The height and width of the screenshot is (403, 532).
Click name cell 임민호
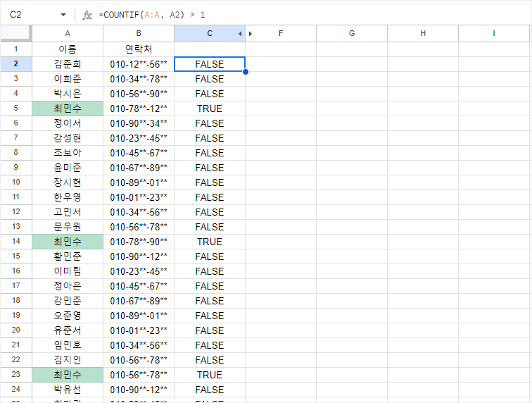pyautogui.click(x=68, y=345)
